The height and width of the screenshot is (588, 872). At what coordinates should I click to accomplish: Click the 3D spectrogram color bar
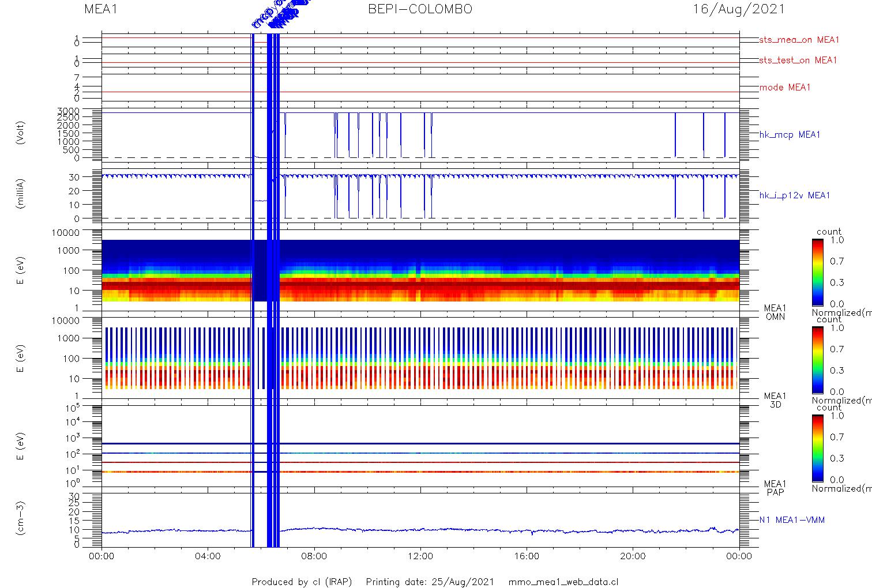pyautogui.click(x=818, y=360)
